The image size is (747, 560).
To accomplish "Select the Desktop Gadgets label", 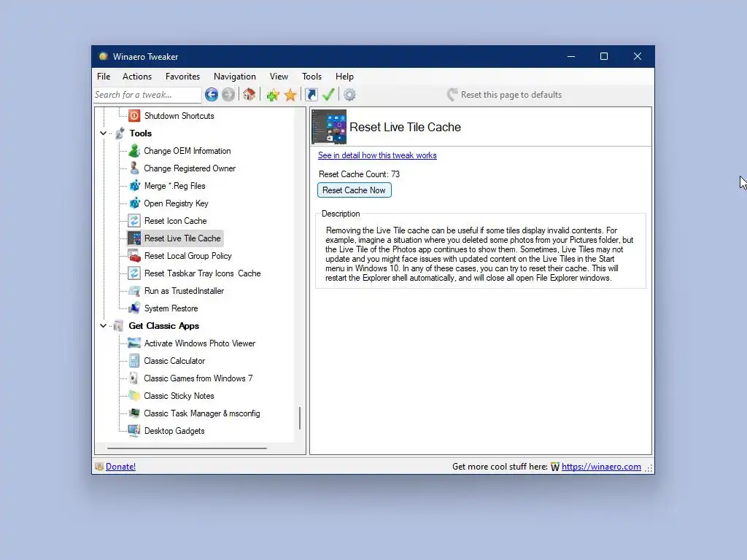I will (174, 430).
